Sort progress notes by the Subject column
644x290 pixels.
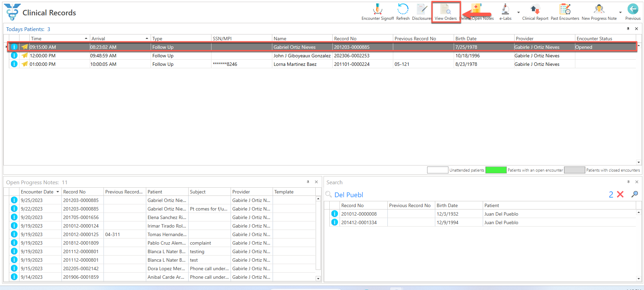[x=209, y=192]
